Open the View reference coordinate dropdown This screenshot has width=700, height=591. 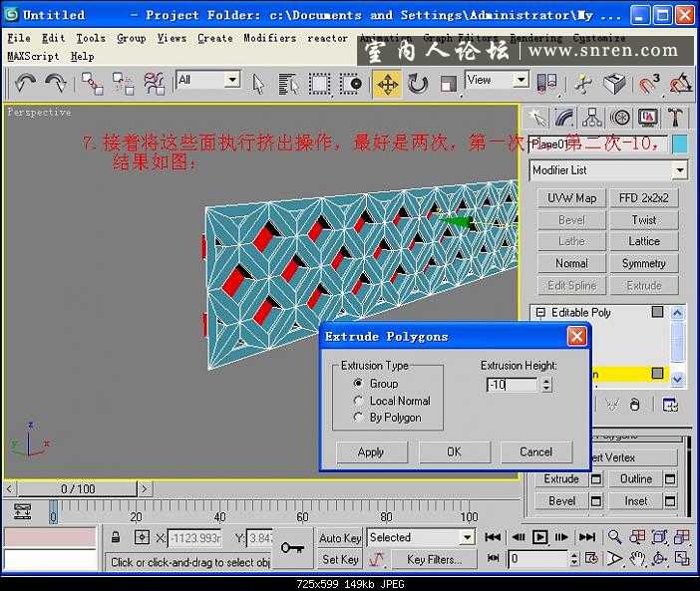point(498,81)
